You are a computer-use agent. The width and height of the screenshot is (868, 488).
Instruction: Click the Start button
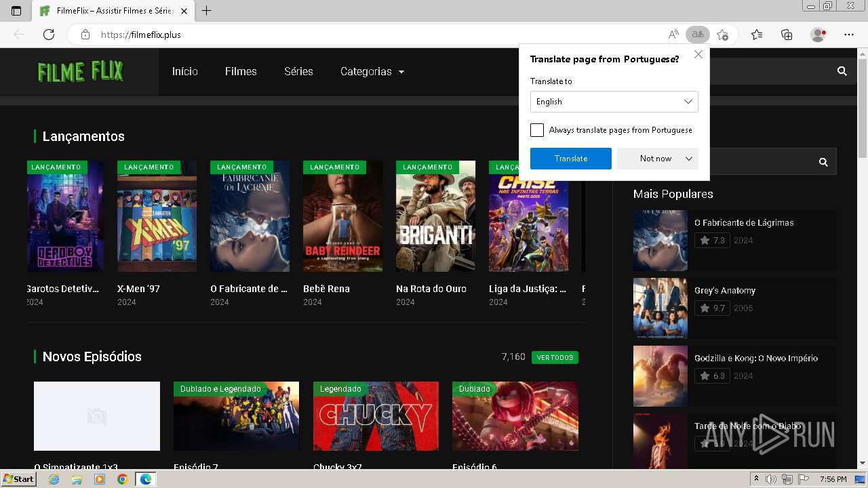[18, 479]
